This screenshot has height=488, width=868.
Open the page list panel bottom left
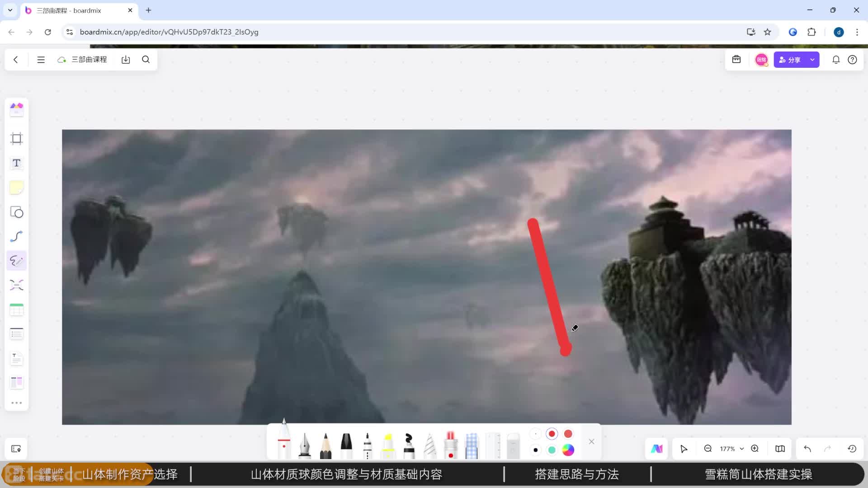click(x=16, y=449)
